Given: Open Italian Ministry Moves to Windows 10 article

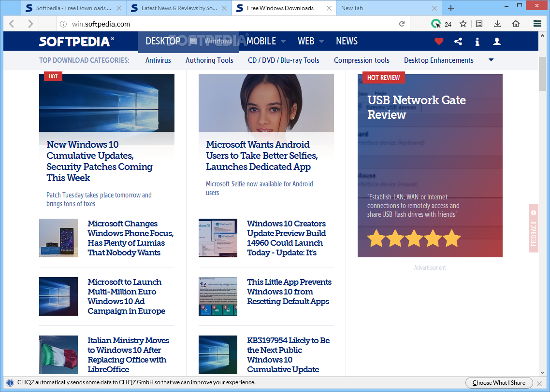Looking at the screenshot, I should pyautogui.click(x=128, y=354).
